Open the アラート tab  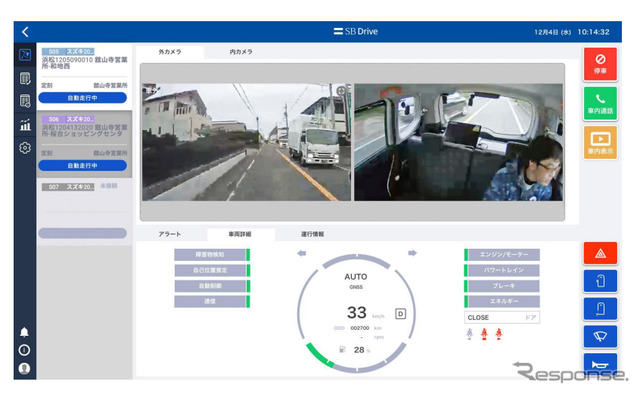(170, 234)
